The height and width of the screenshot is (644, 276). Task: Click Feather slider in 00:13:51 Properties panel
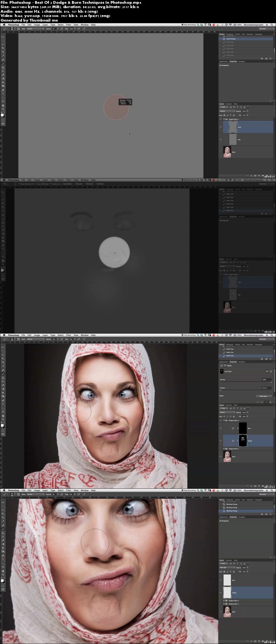246,390
